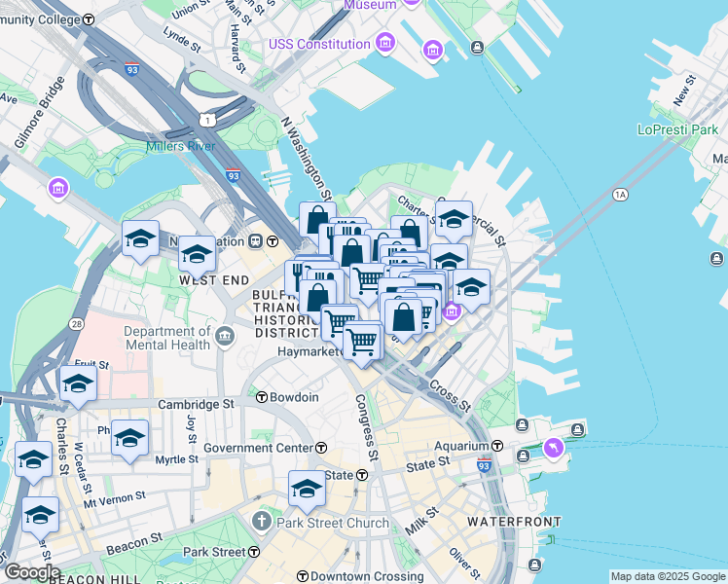Select the "Cambridge St" street label
728x584 pixels.
(196, 404)
